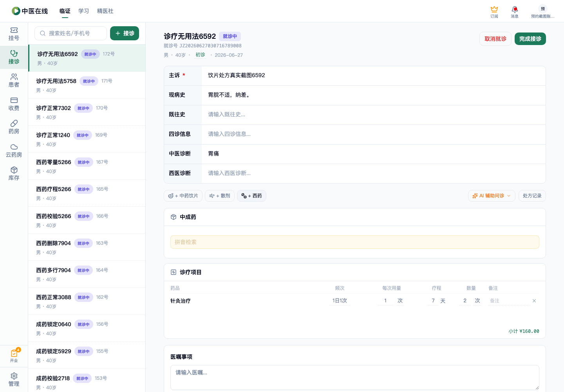Screen dimensions: 564x392
Task: Click the 疗程 days value field
Action: [433, 301]
